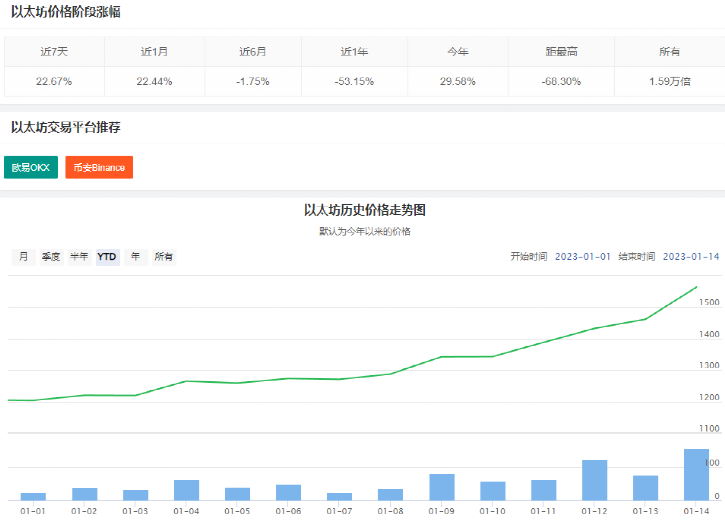
Task: Select the YTD range option
Action: point(107,257)
